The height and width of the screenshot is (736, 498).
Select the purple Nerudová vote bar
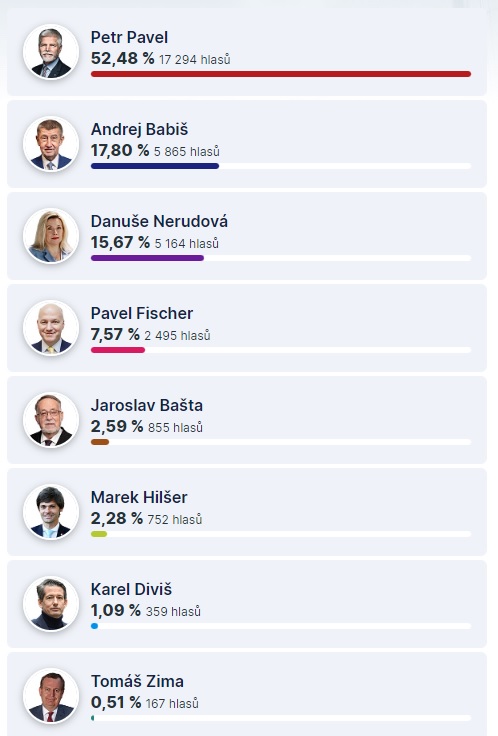(x=147, y=258)
